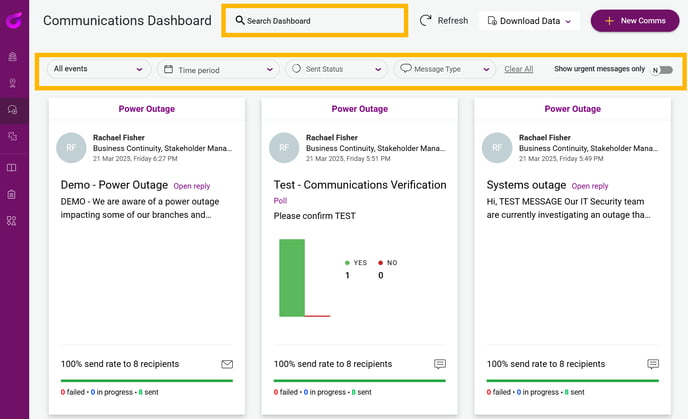Image resolution: width=688 pixels, height=419 pixels.
Task: Click Power Outage header on Systems outage card
Action: (573, 109)
